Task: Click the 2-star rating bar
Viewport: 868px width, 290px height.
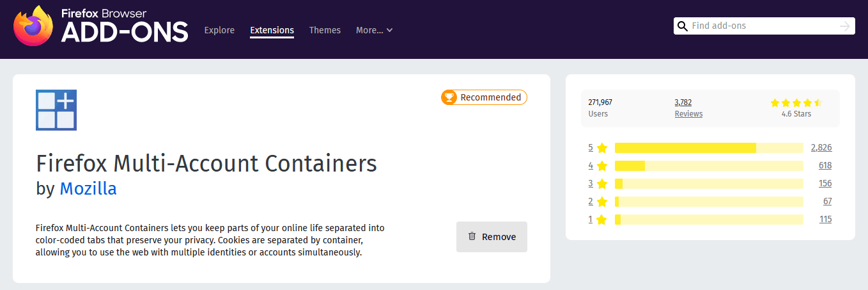Action: (x=709, y=202)
